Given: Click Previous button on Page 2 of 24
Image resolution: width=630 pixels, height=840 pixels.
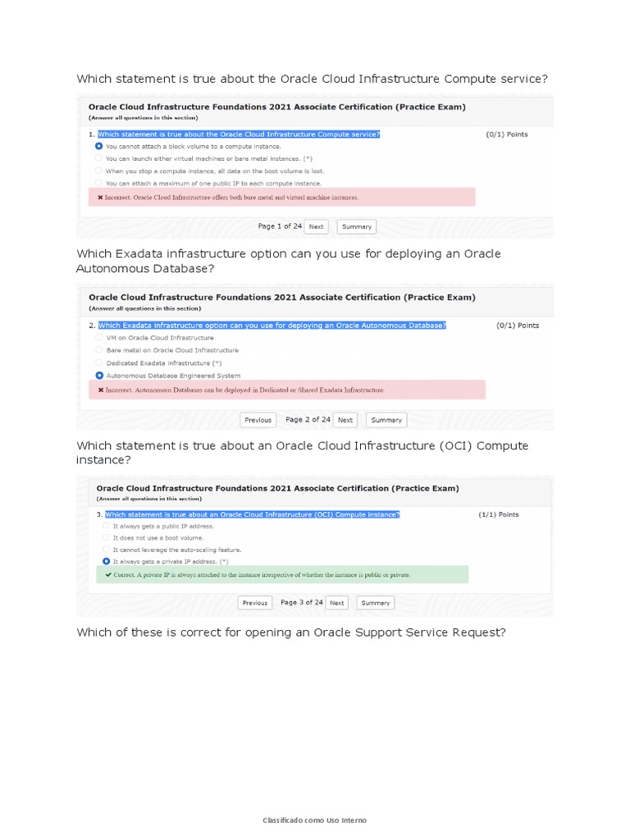Looking at the screenshot, I should [x=258, y=420].
